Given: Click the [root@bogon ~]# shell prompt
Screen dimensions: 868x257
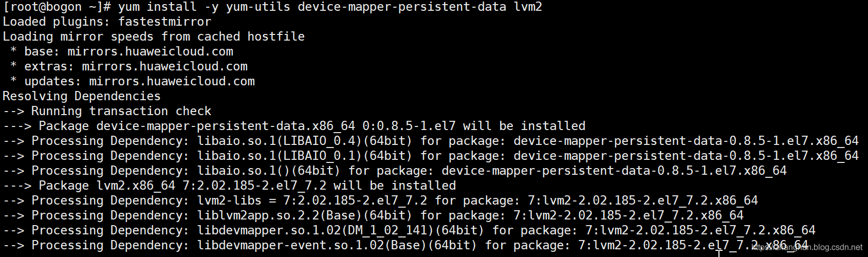Looking at the screenshot, I should click(x=57, y=7).
